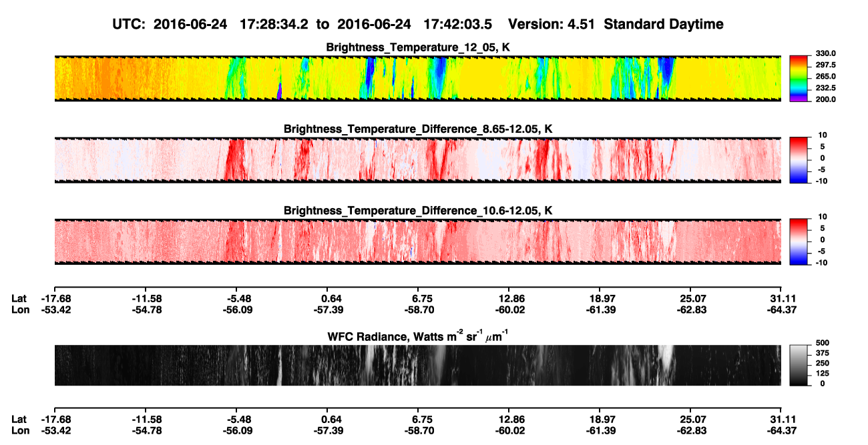Image resolution: width=868 pixels, height=445 pixels.
Task: Select the Brightness_Temperature_Difference_8.65-12.05, K title
Action: pos(418,129)
